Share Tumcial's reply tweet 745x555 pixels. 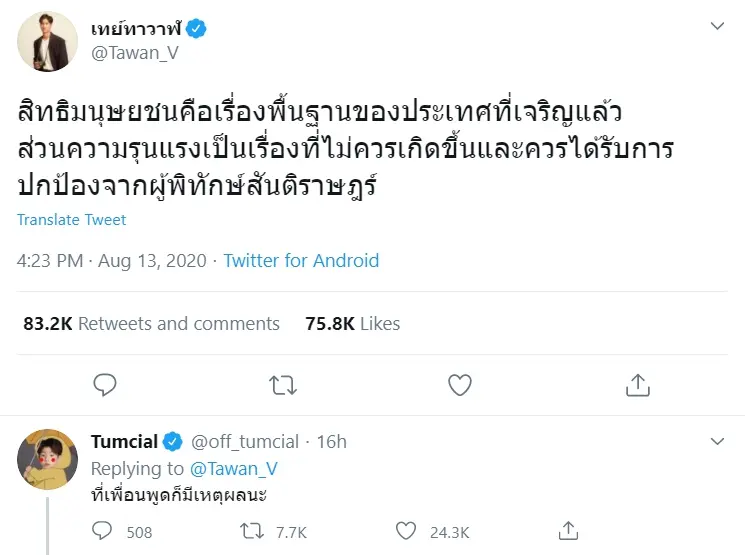(x=568, y=531)
